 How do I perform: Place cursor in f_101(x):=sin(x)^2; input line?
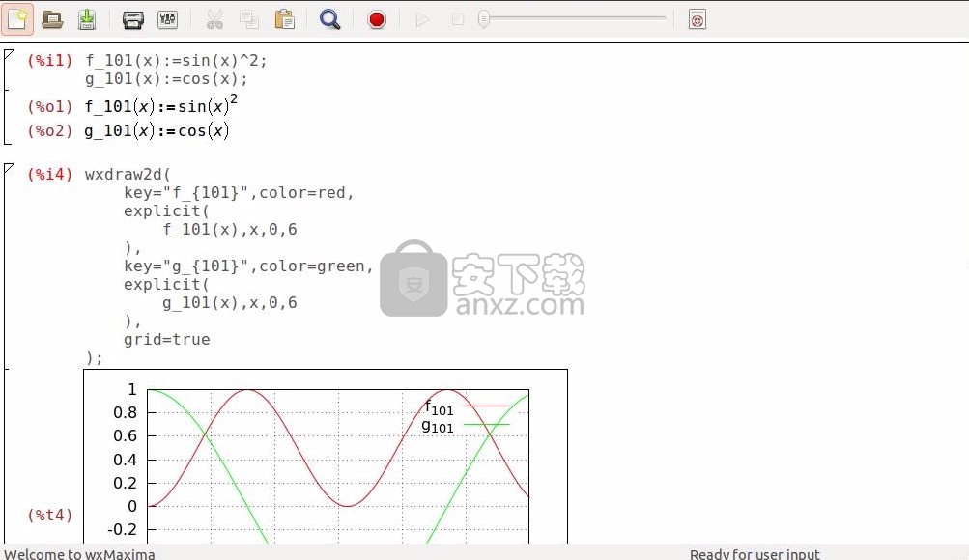click(x=176, y=61)
